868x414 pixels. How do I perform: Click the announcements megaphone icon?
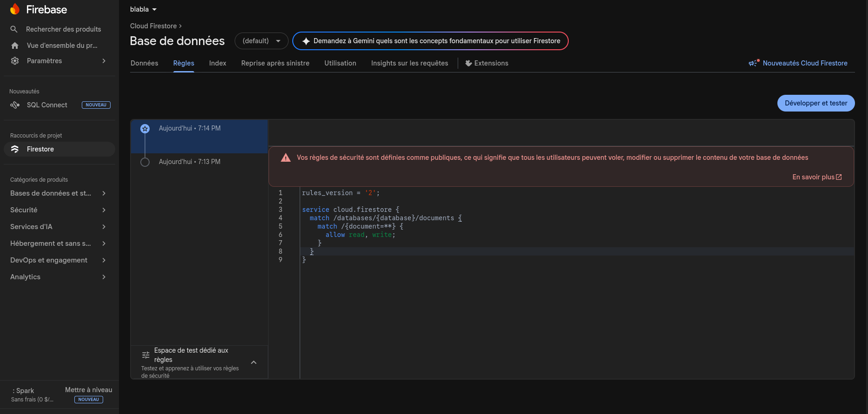(x=754, y=63)
